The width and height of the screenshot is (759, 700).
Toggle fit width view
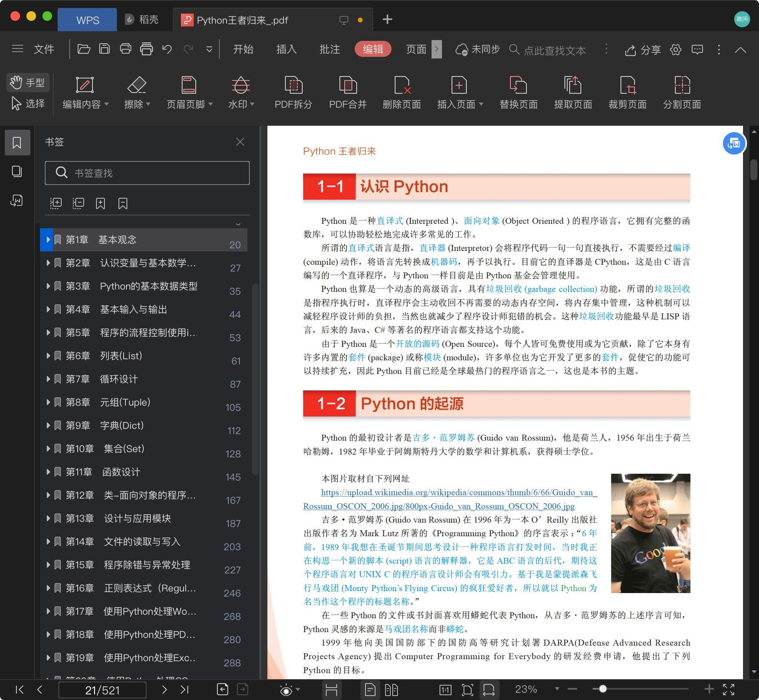(489, 689)
